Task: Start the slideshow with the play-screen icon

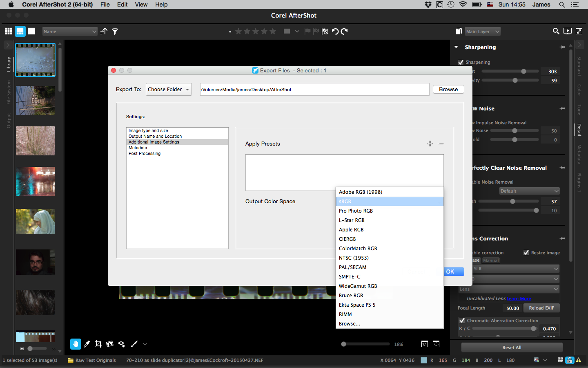Action: pos(567,31)
